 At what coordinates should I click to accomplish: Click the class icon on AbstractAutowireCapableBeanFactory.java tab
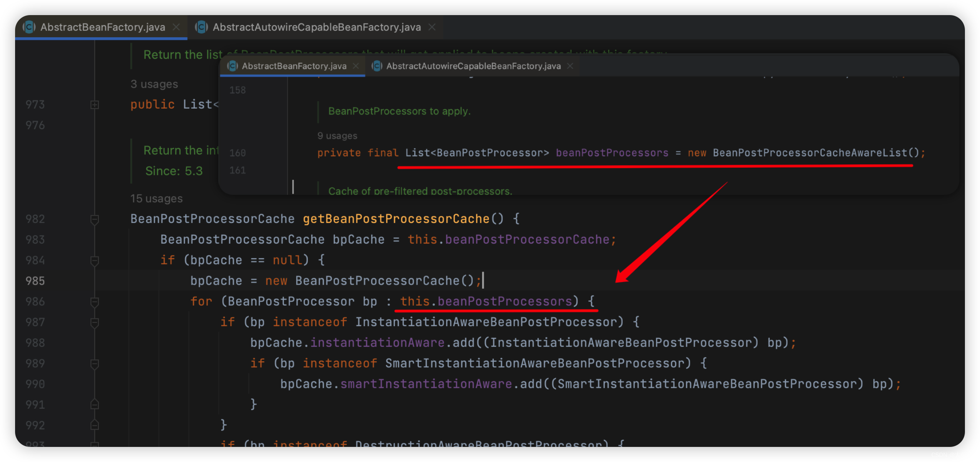[x=201, y=27]
